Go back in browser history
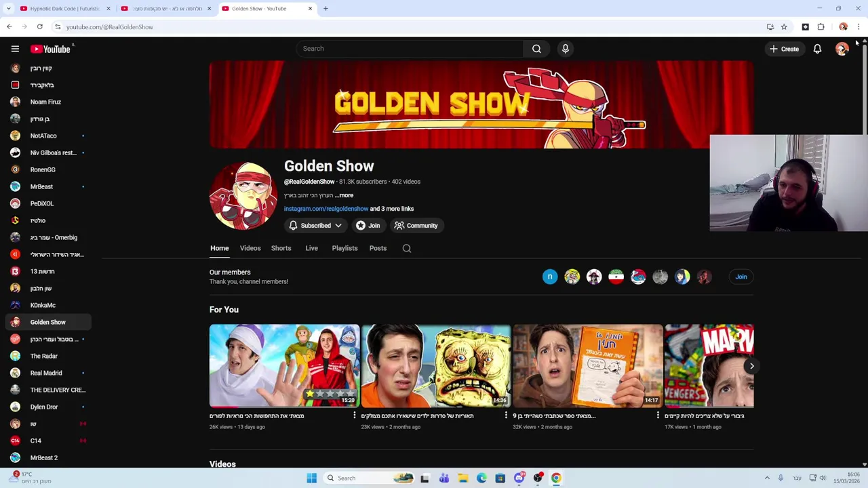This screenshot has width=868, height=488. 9,26
